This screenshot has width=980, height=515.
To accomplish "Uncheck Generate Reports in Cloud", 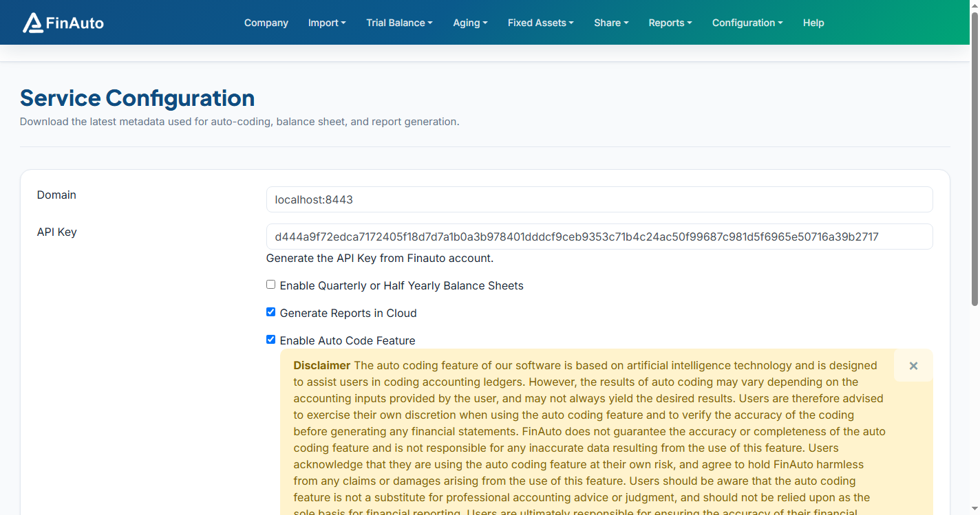I will (x=270, y=312).
